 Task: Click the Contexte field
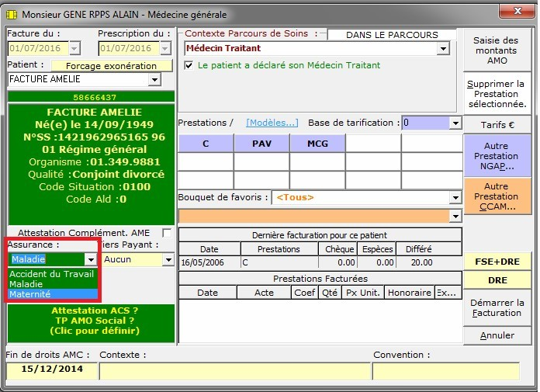tap(235, 370)
